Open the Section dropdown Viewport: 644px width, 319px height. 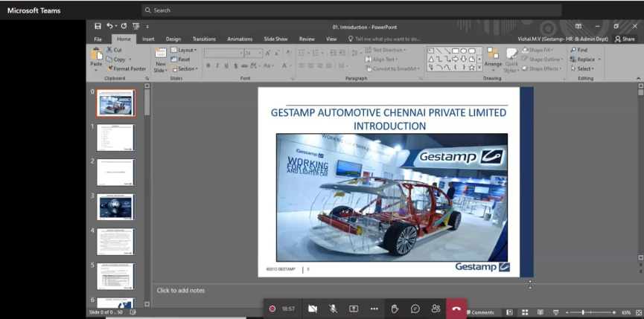click(x=185, y=69)
